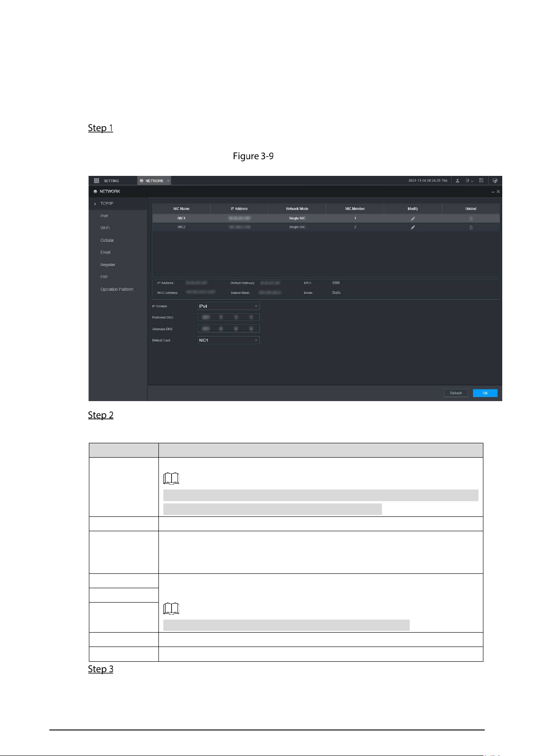Click the monitor icon in top-right corner
This screenshot has width=535, height=756.
(495, 180)
